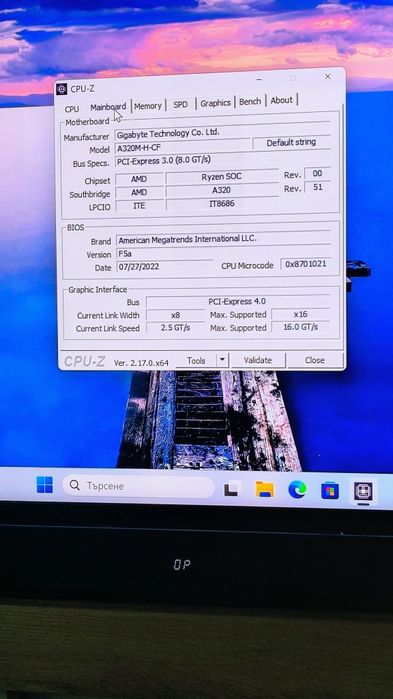Click the Chipset Ryzen SOC value
This screenshot has width=393, height=699.
(x=221, y=177)
